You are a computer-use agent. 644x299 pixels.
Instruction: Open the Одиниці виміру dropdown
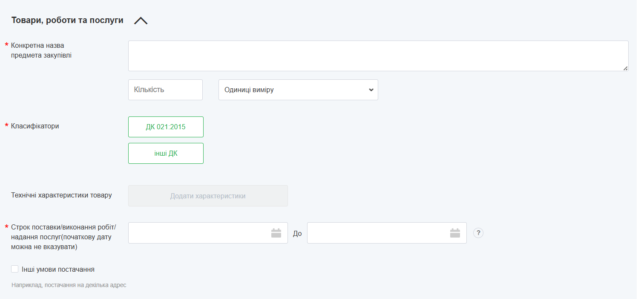click(x=298, y=90)
